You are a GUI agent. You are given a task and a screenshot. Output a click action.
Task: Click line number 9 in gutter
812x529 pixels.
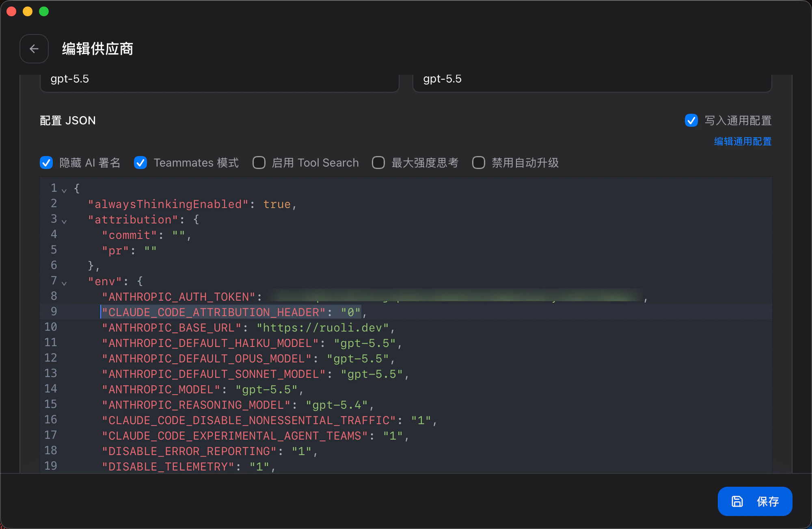click(x=54, y=311)
